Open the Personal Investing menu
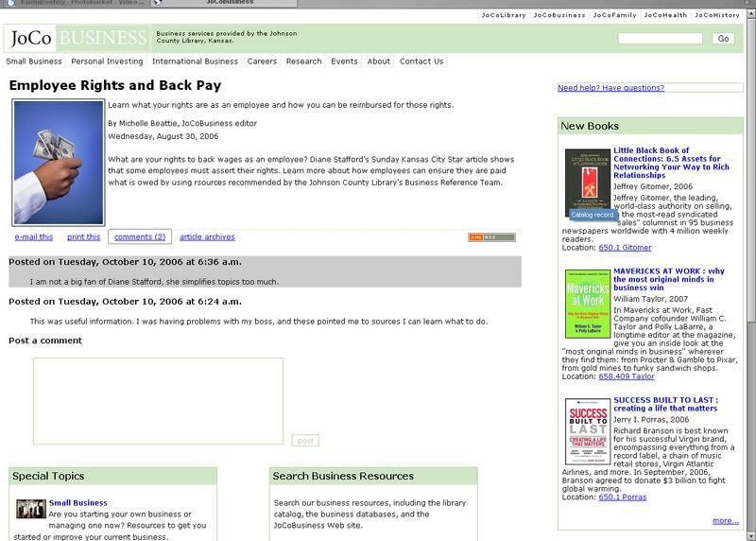756x541 pixels. click(x=107, y=61)
